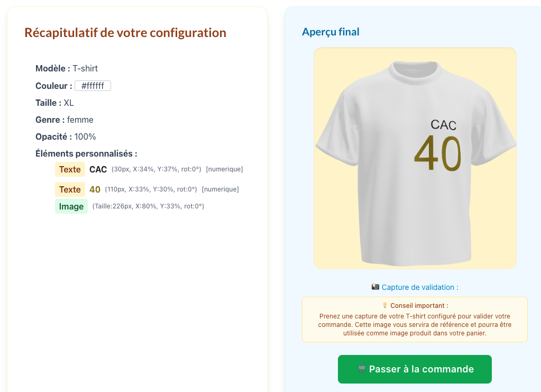541x392 pixels.
Task: Click the Opacité 100% line
Action: [66, 136]
